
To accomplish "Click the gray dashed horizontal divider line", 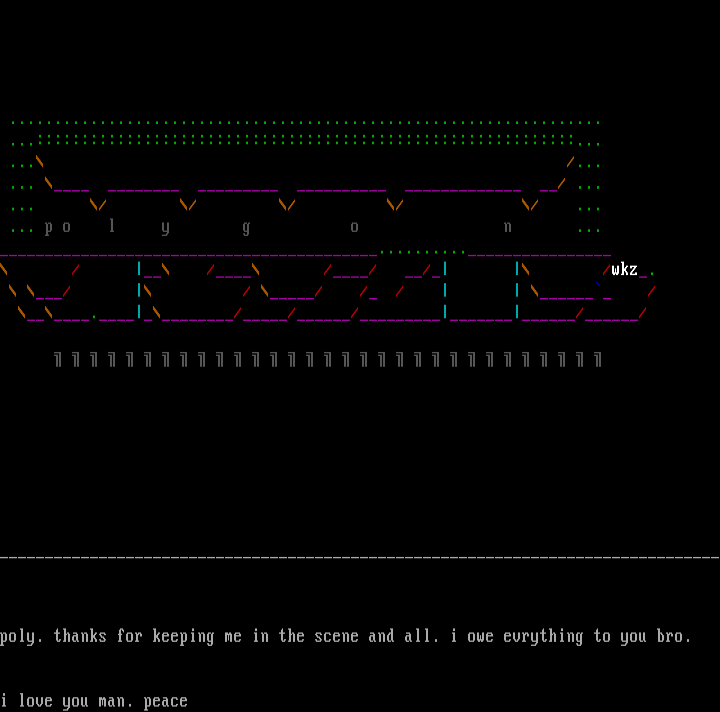I will click(x=360, y=556).
